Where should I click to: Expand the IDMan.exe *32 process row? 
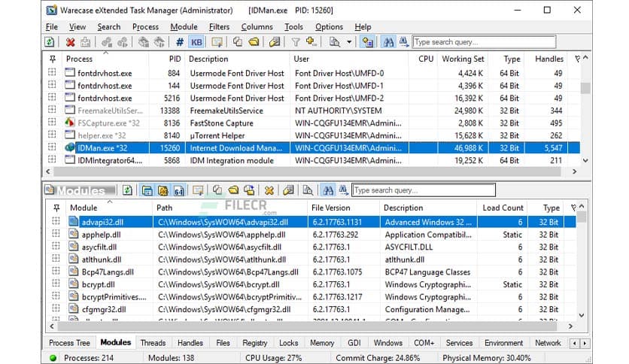point(52,147)
